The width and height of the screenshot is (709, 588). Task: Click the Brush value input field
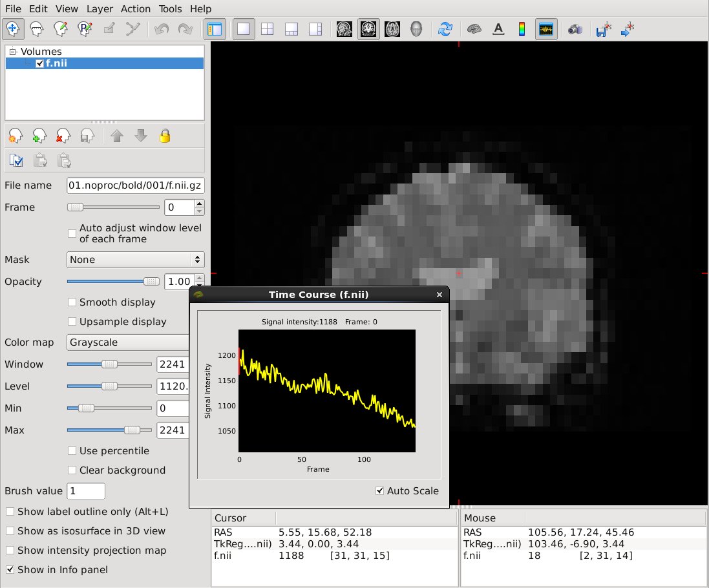[x=86, y=491]
